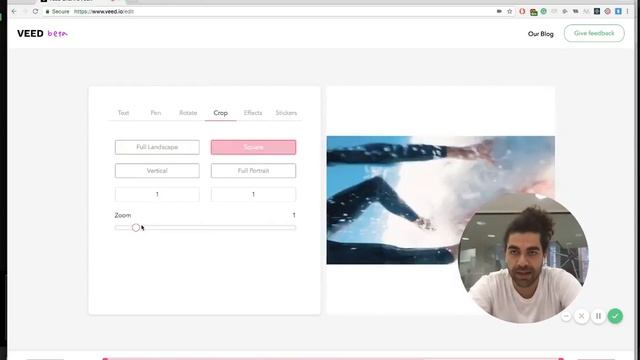The height and width of the screenshot is (360, 640).
Task: Open the Our Blog link
Action: click(540, 33)
